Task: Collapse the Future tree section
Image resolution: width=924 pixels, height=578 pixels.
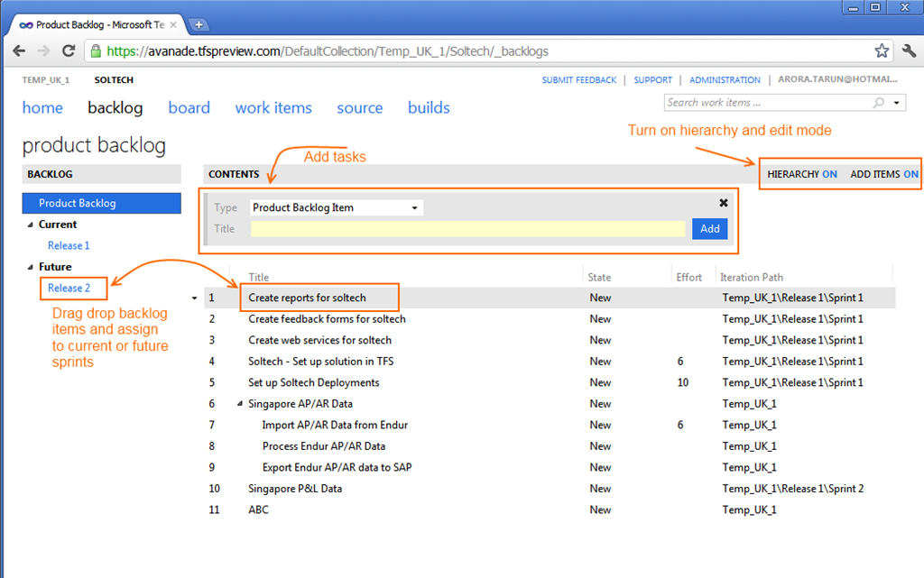Action: [31, 267]
